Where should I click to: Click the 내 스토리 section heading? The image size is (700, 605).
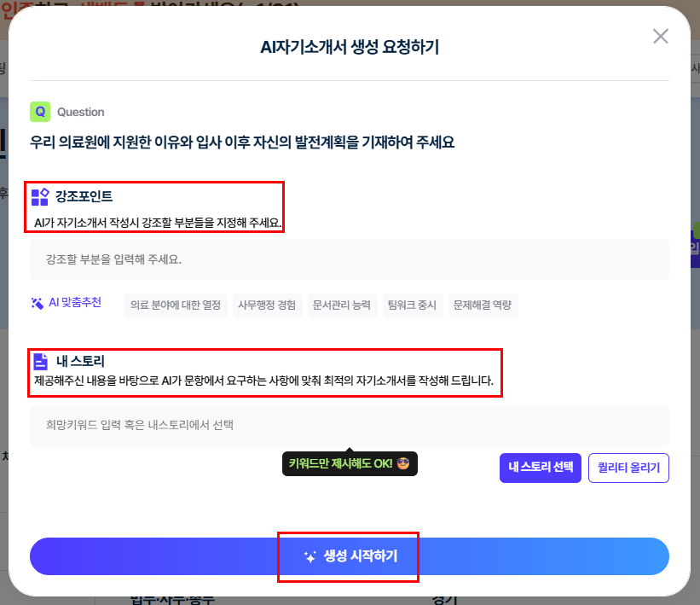[x=80, y=361]
